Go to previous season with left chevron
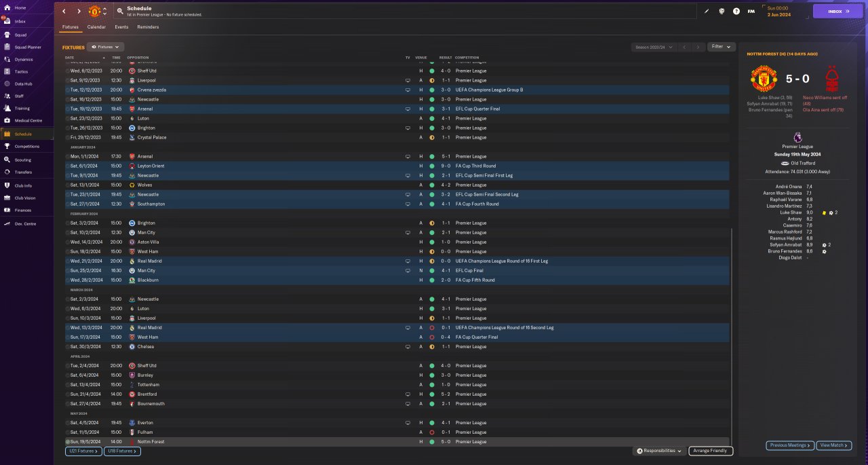The height and width of the screenshot is (465, 868). pyautogui.click(x=685, y=47)
